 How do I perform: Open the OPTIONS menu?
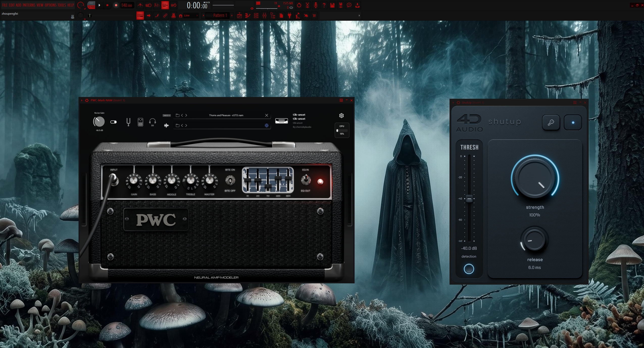(51, 5)
